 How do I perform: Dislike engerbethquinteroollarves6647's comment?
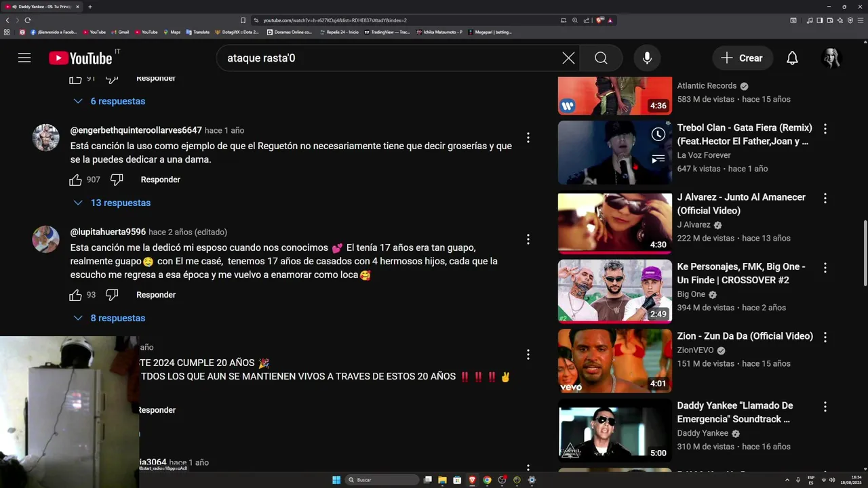(x=117, y=180)
